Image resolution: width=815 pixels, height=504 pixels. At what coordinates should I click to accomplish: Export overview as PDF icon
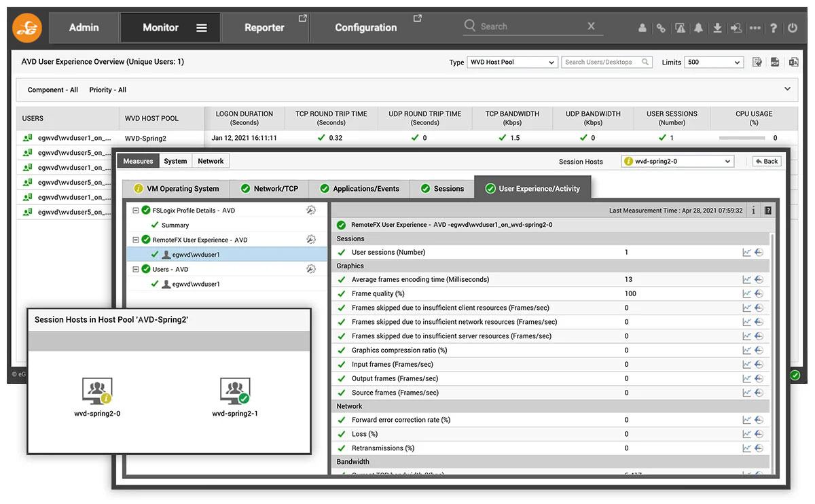775,62
